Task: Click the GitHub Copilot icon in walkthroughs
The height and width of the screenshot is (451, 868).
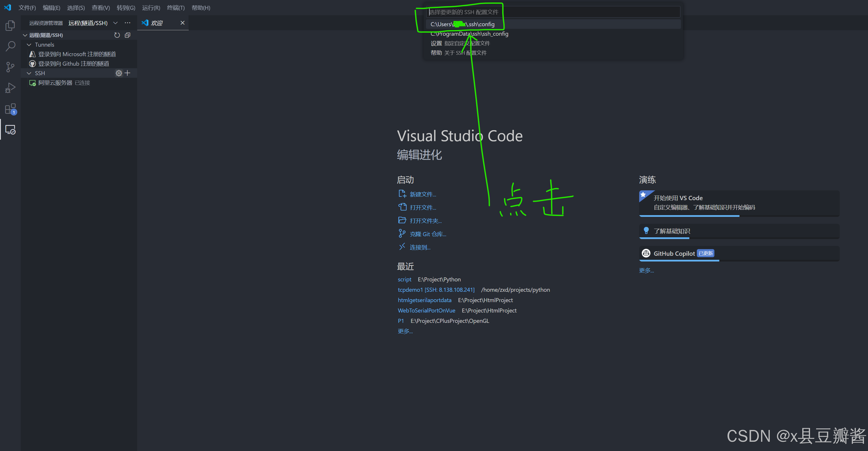Action: point(646,253)
